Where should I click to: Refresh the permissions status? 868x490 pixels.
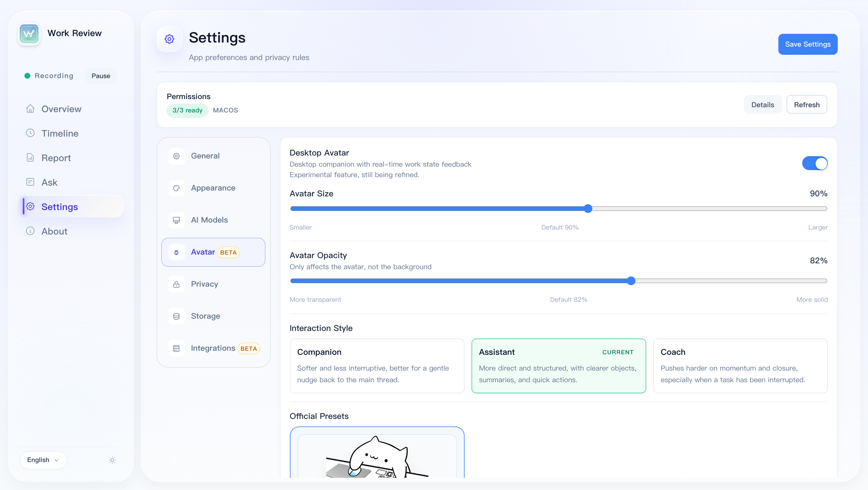coord(807,105)
